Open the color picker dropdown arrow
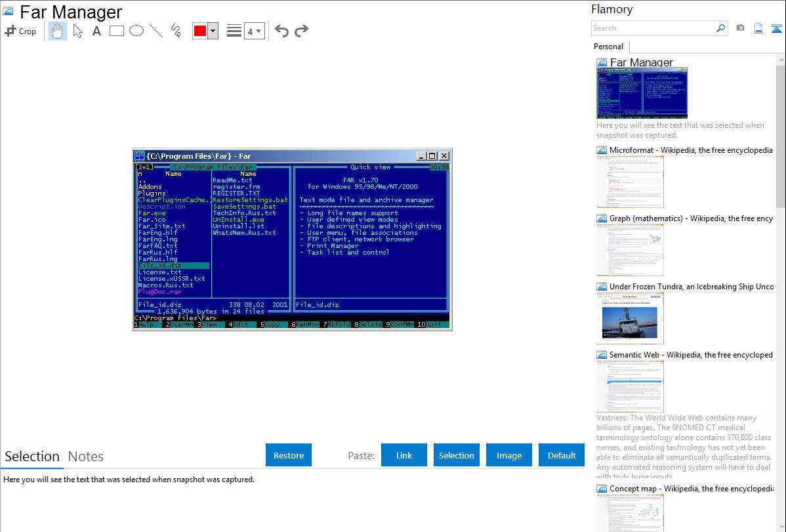The image size is (786, 532). (x=213, y=31)
